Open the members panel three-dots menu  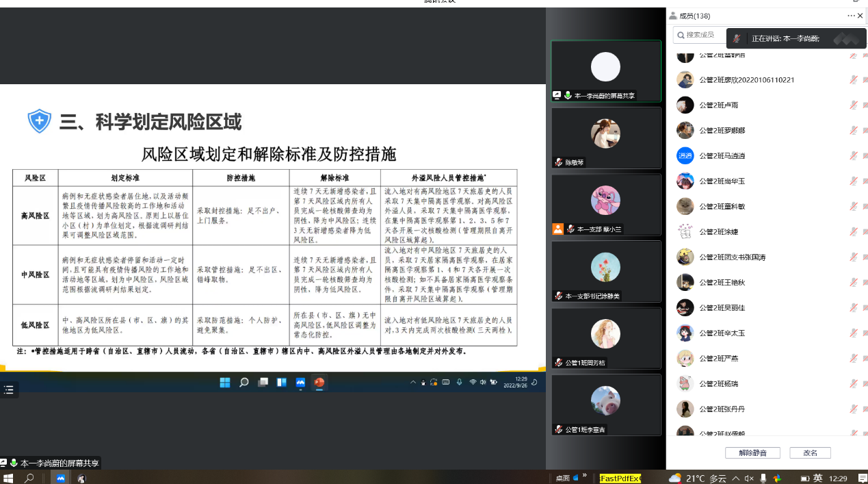coord(851,16)
